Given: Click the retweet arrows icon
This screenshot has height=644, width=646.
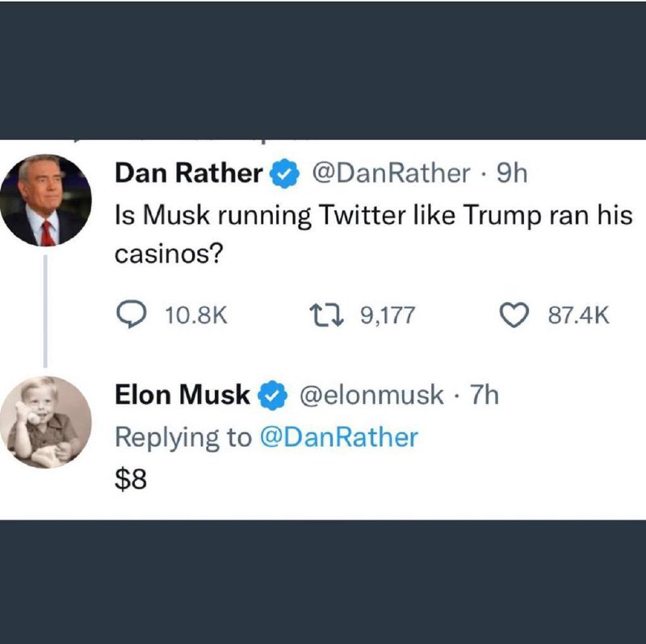Looking at the screenshot, I should pyautogui.click(x=326, y=315).
